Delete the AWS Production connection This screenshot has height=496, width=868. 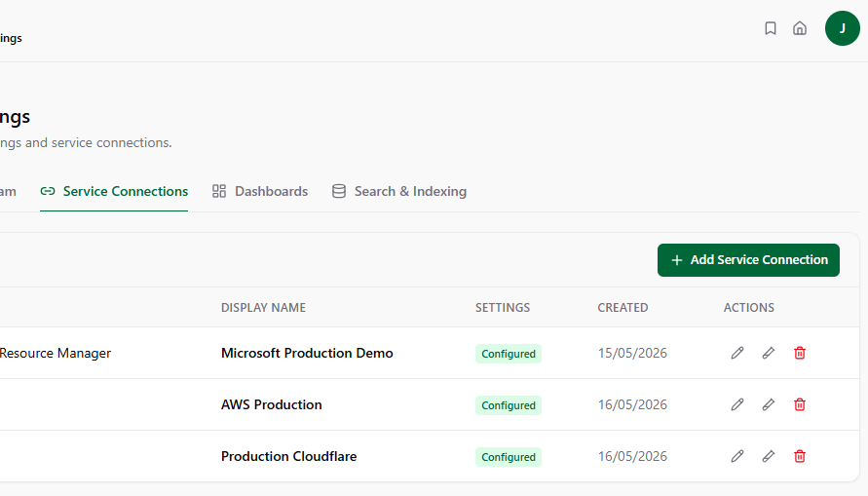tap(800, 404)
